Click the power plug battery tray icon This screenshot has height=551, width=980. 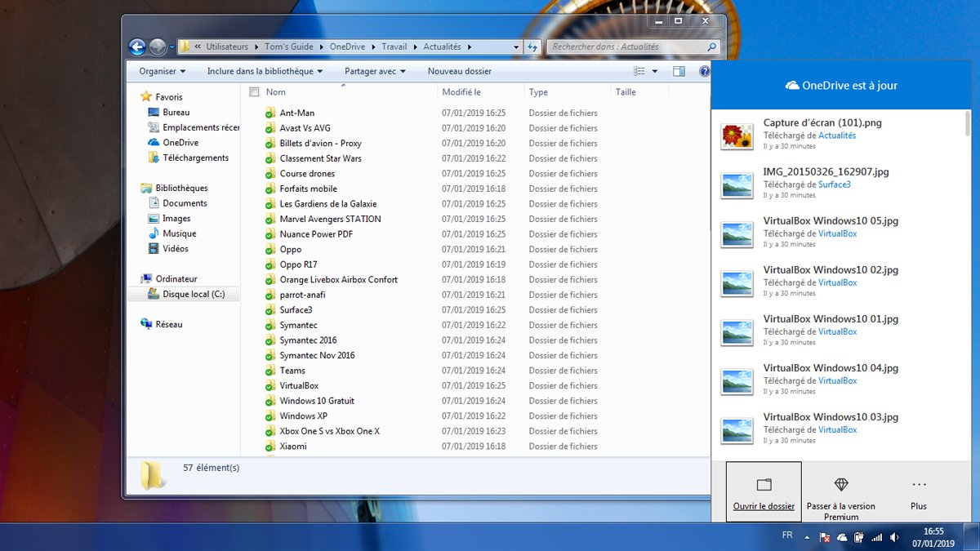coord(859,537)
